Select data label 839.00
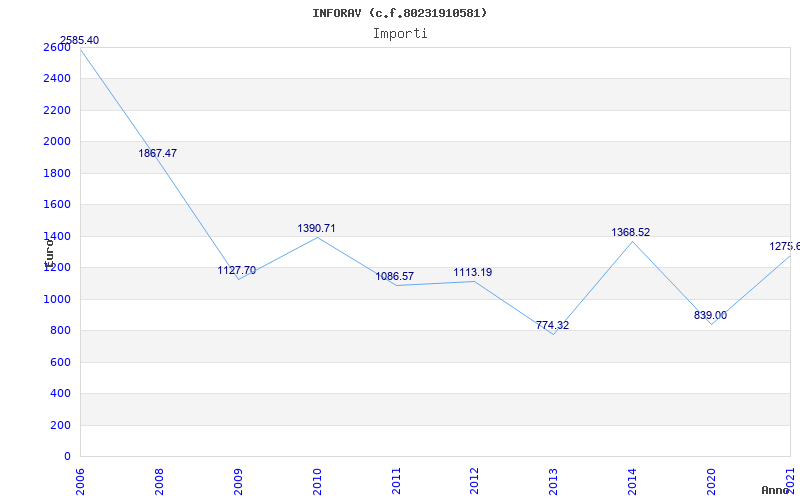The width and height of the screenshot is (800, 500). click(710, 315)
